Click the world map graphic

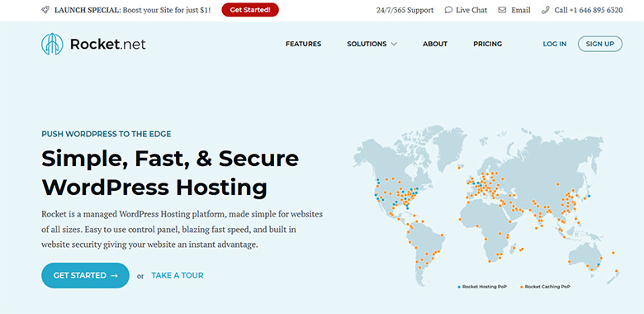click(x=486, y=206)
